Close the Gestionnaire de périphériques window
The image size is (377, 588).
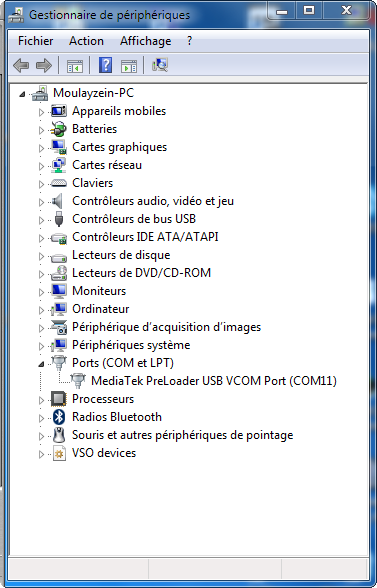(346, 10)
